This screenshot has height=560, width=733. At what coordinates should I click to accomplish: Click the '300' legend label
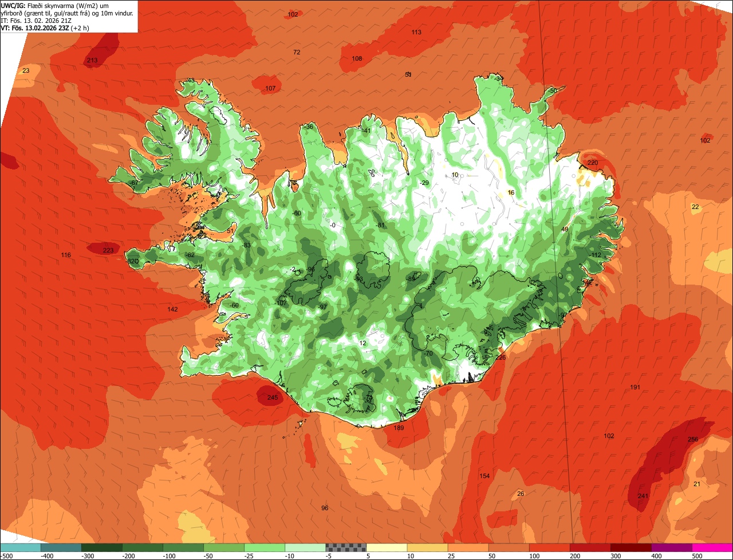(x=616, y=556)
